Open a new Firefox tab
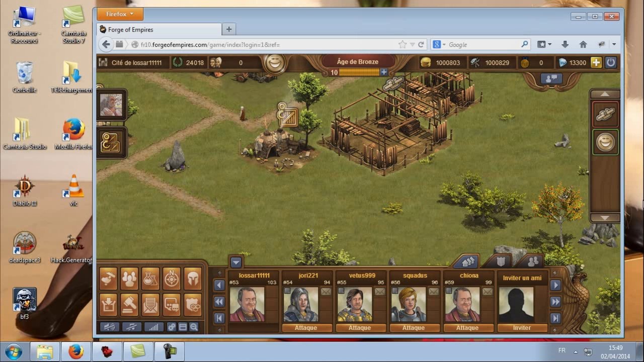The width and height of the screenshot is (644, 362). click(229, 29)
